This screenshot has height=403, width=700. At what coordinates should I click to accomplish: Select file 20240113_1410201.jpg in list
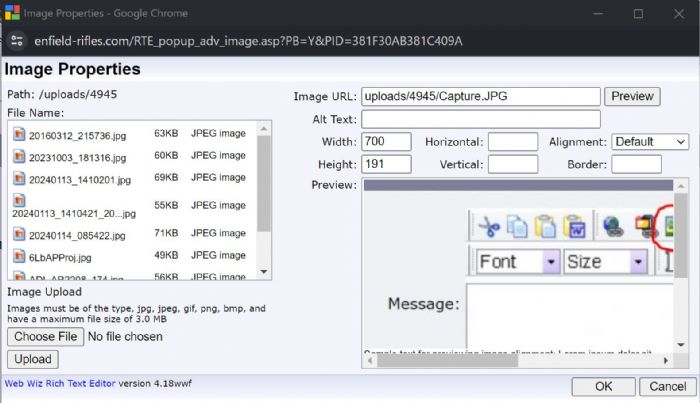pyautogui.click(x=78, y=180)
